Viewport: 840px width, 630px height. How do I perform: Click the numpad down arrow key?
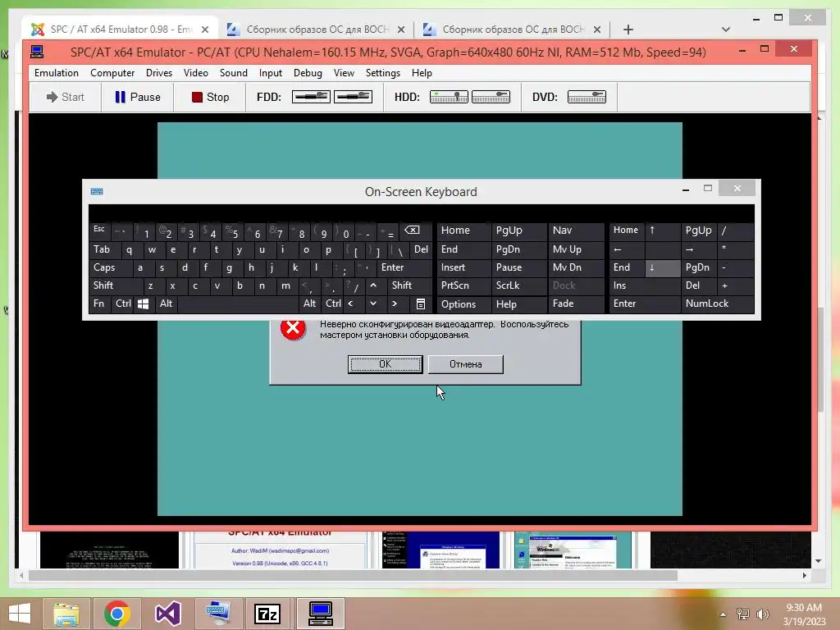[x=663, y=267]
